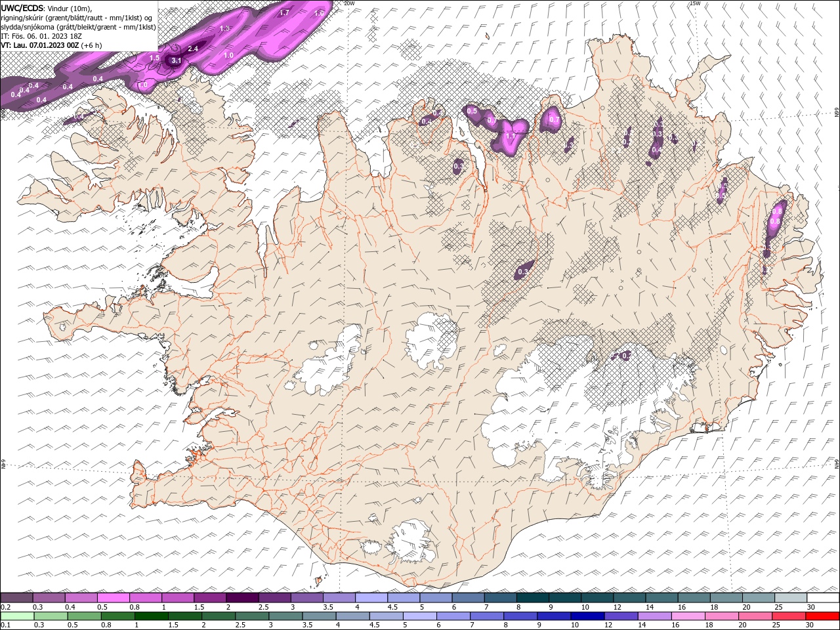
Task: Click the bright red swatch labeled 30, lower scale
Action: [x=823, y=616]
